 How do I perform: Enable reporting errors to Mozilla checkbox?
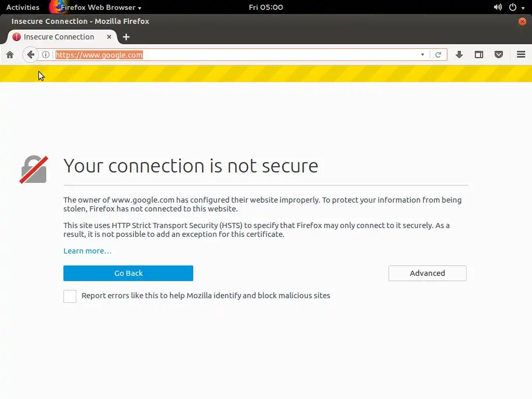pos(70,296)
